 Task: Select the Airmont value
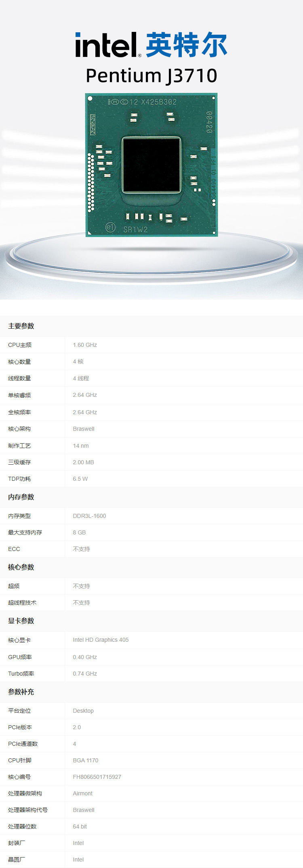83,793
